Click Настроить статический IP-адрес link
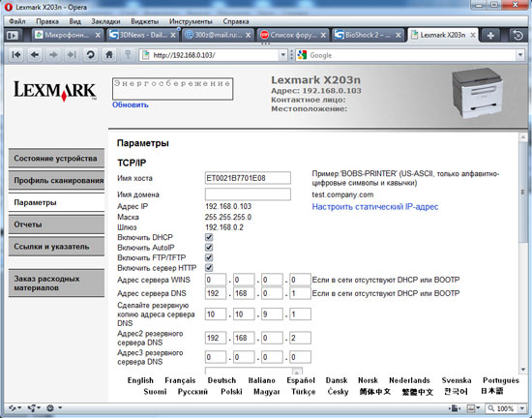Viewport: 532px width, 418px height. tap(375, 207)
